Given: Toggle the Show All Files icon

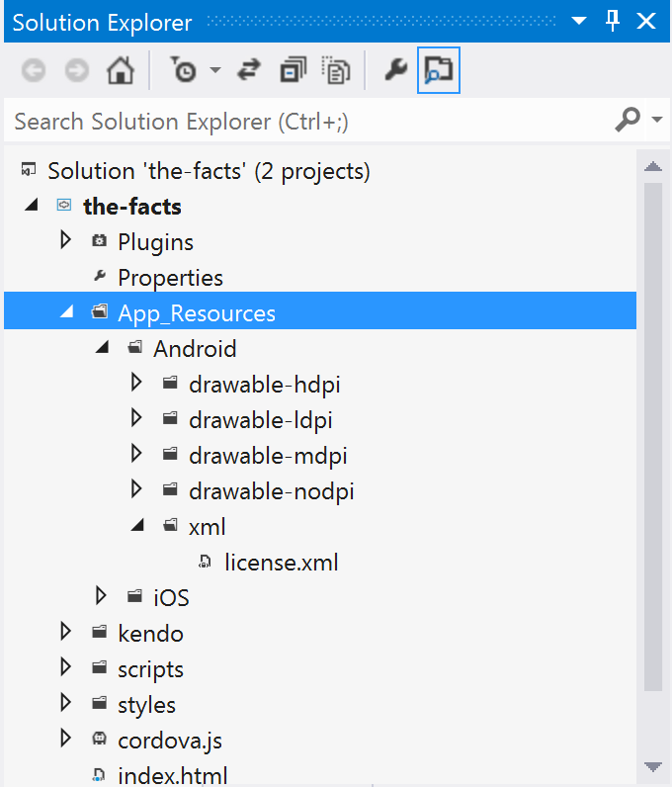Looking at the screenshot, I should coord(336,70).
